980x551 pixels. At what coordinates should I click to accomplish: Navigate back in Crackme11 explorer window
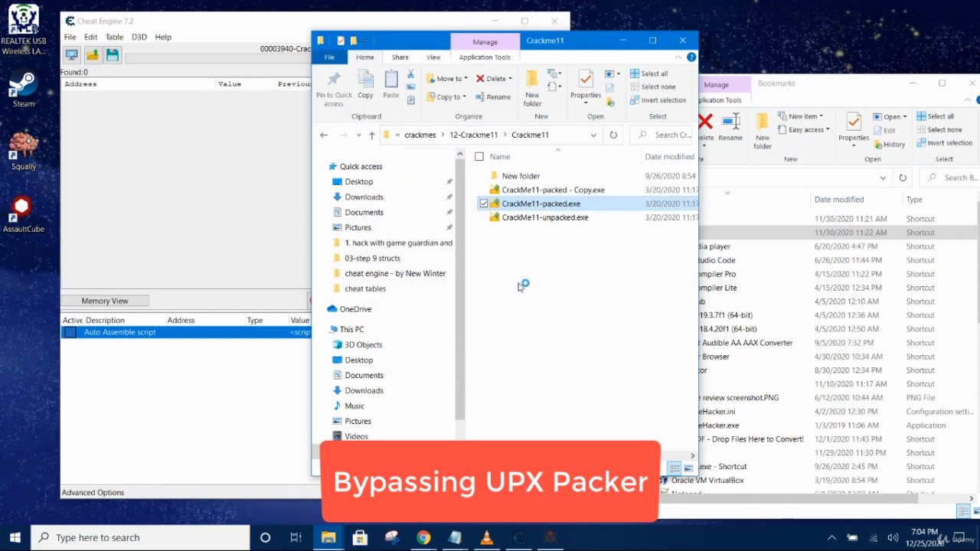(324, 135)
